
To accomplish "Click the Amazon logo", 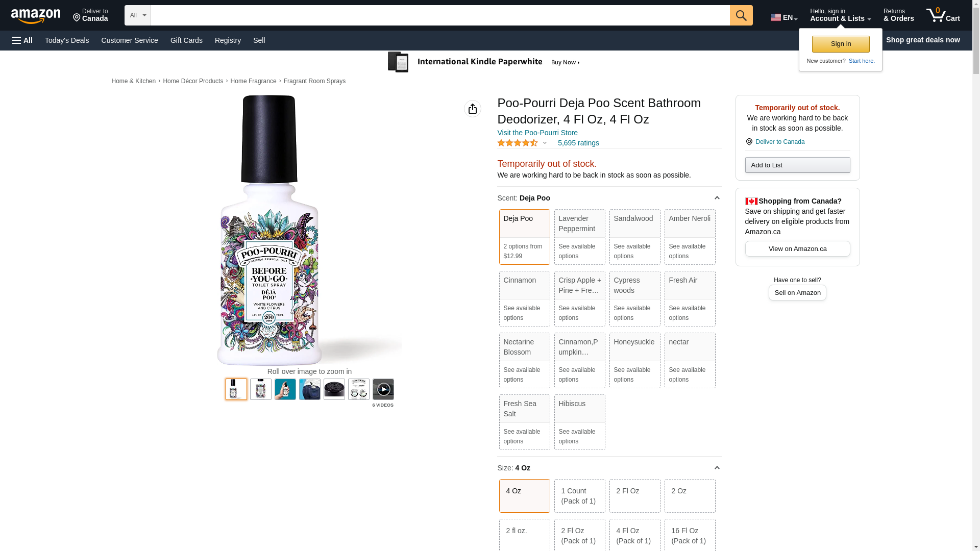I will point(36,16).
